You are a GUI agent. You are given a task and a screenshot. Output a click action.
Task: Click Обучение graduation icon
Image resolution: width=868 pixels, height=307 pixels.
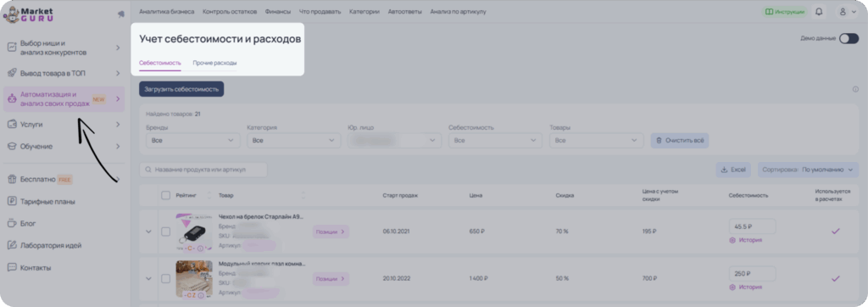[x=12, y=147]
